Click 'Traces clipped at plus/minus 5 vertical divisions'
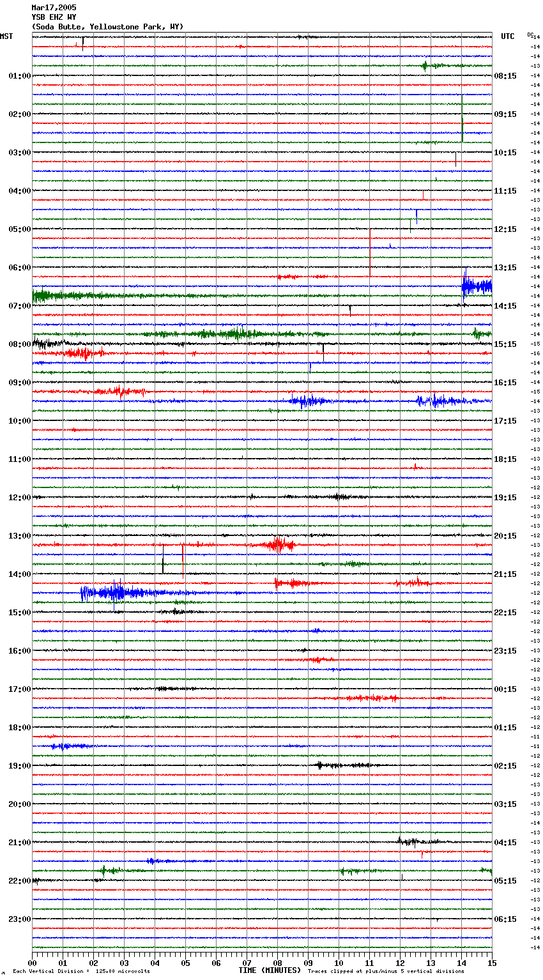This screenshot has width=543, height=980. (386, 972)
